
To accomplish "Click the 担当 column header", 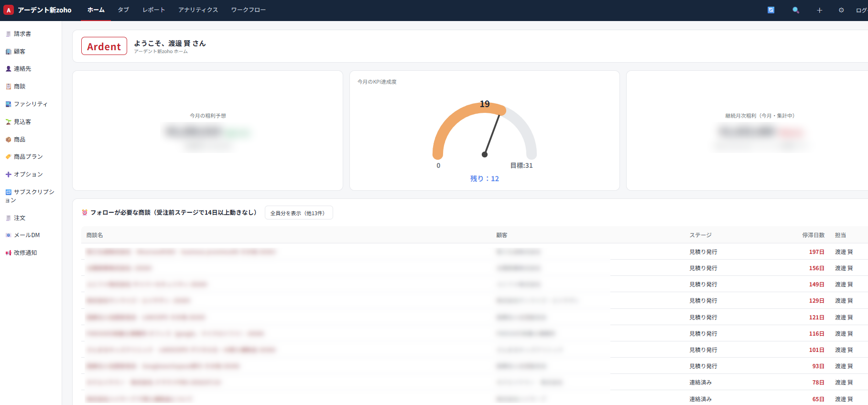I will 841,235.
